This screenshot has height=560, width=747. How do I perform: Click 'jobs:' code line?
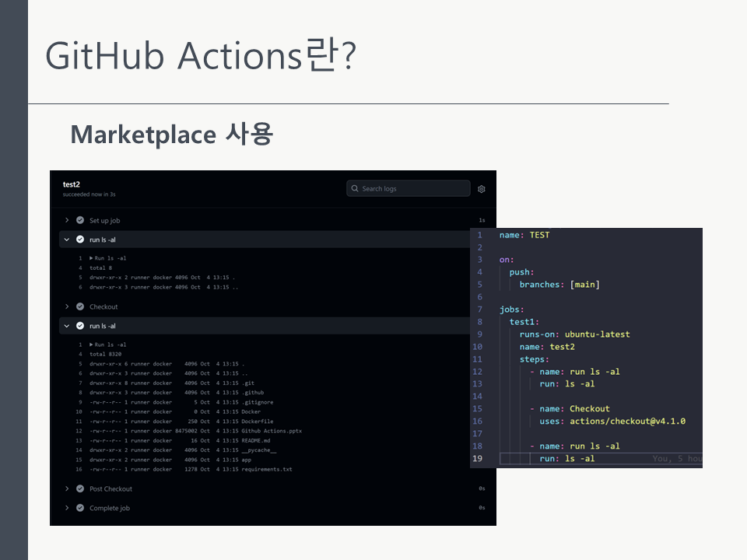pyautogui.click(x=512, y=310)
